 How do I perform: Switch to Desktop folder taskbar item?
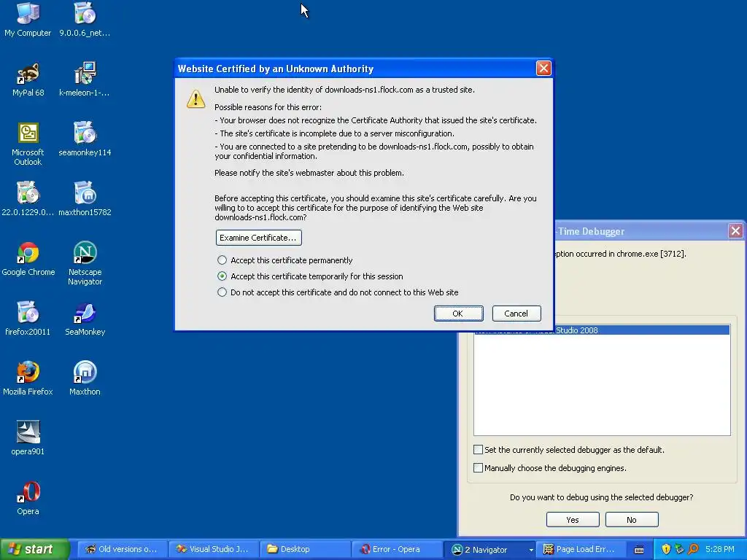coord(306,549)
